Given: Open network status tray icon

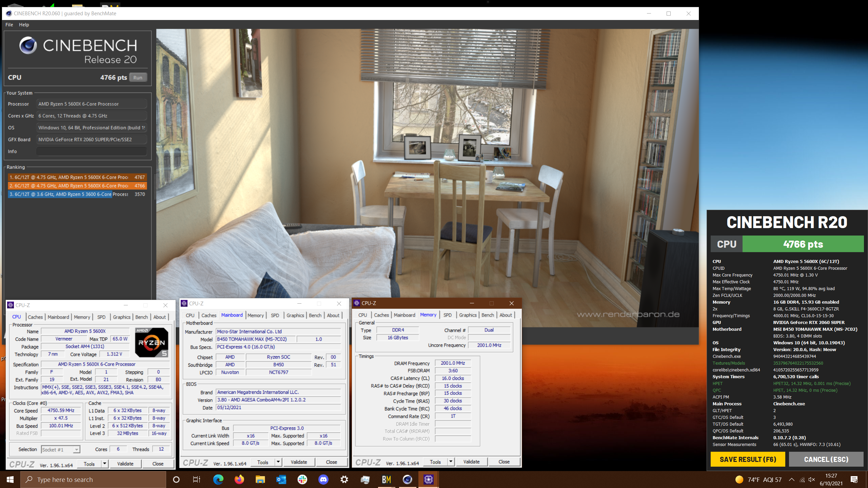Looking at the screenshot, I should click(802, 480).
